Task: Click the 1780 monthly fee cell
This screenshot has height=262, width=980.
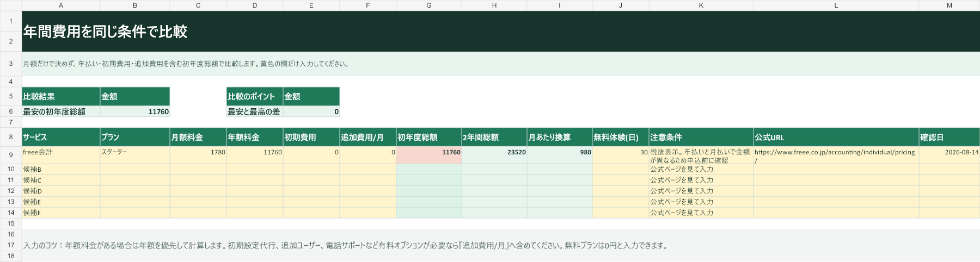Action: [198, 155]
